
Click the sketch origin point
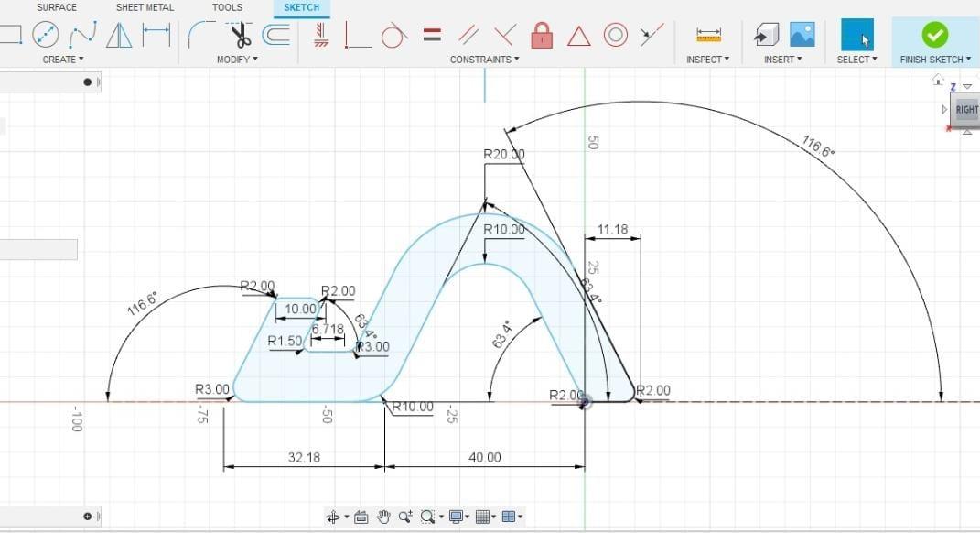pyautogui.click(x=585, y=402)
